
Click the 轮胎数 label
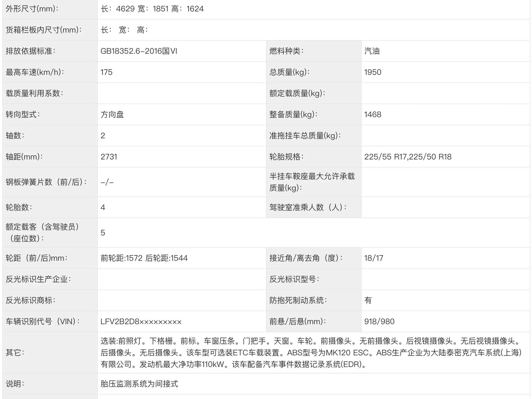click(19, 208)
